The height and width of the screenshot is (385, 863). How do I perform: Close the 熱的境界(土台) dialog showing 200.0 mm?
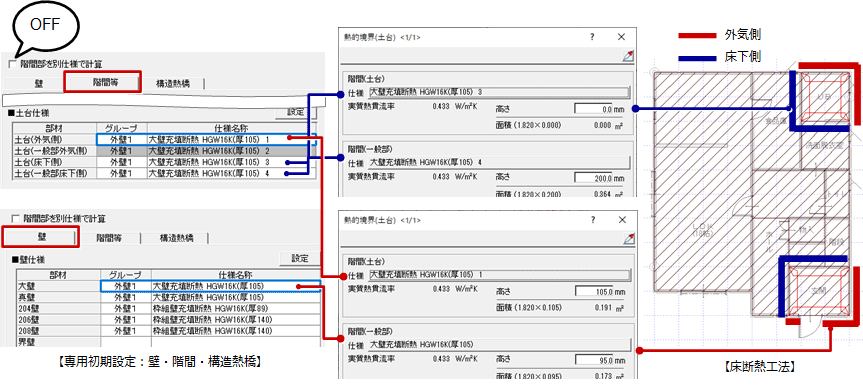coord(621,37)
